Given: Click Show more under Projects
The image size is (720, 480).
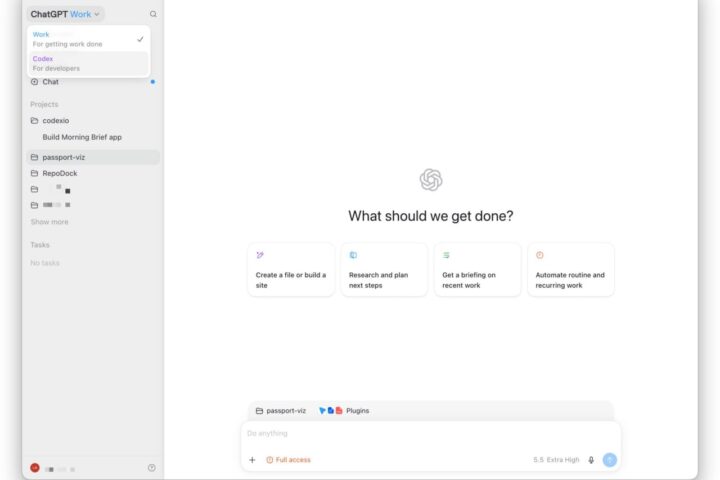Looking at the screenshot, I should point(50,222).
